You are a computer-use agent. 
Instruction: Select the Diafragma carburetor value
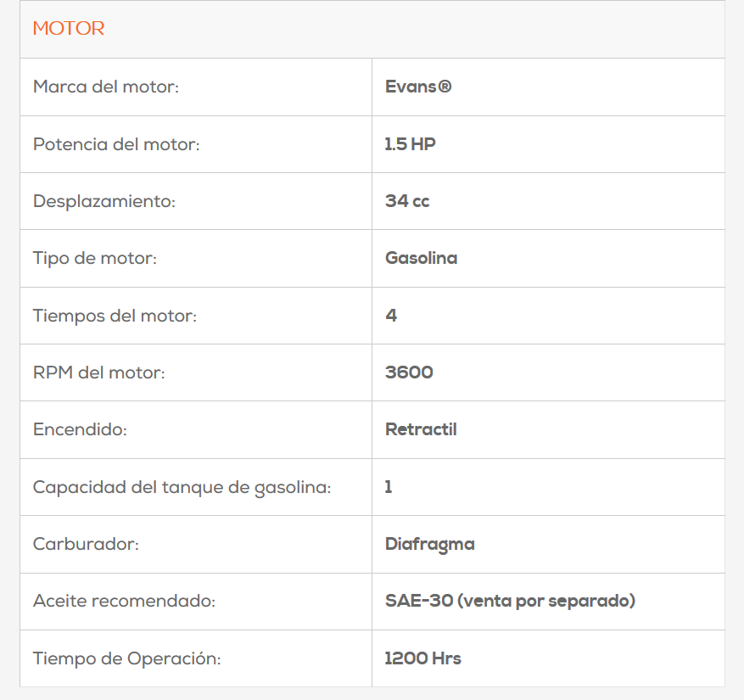point(429,544)
